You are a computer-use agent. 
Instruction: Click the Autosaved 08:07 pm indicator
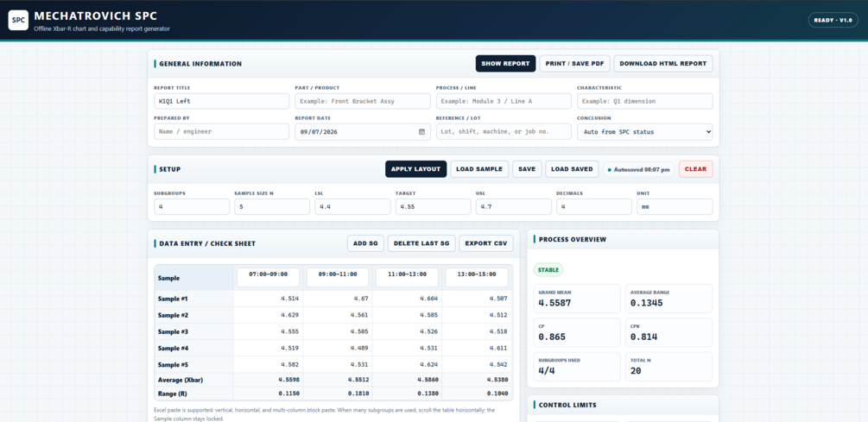tap(638, 169)
